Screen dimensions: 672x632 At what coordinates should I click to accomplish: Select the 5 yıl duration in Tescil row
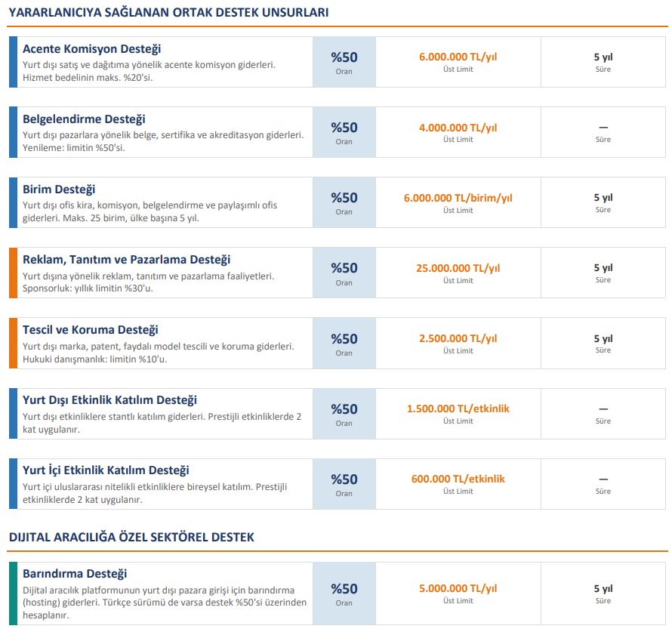click(603, 338)
